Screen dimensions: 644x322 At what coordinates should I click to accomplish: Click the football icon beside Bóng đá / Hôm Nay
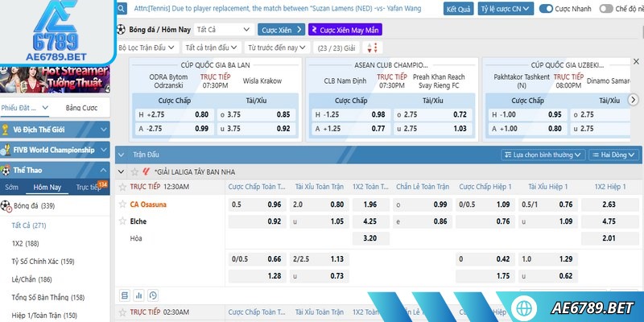tap(121, 30)
